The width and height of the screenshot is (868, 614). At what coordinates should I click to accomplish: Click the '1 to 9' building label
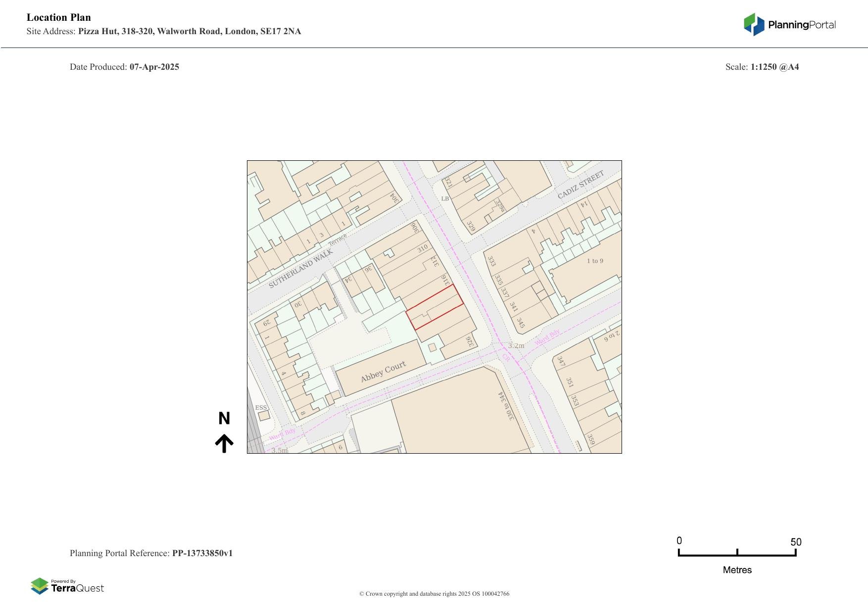tap(595, 261)
